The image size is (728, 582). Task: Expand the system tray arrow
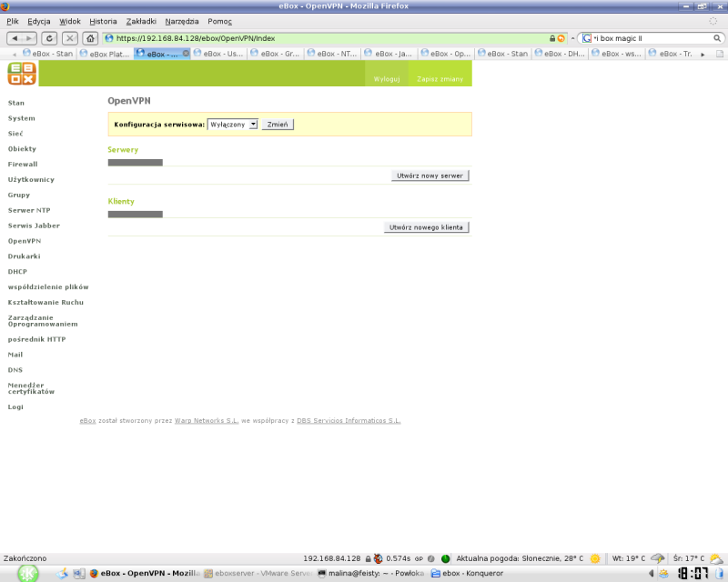coord(651,574)
